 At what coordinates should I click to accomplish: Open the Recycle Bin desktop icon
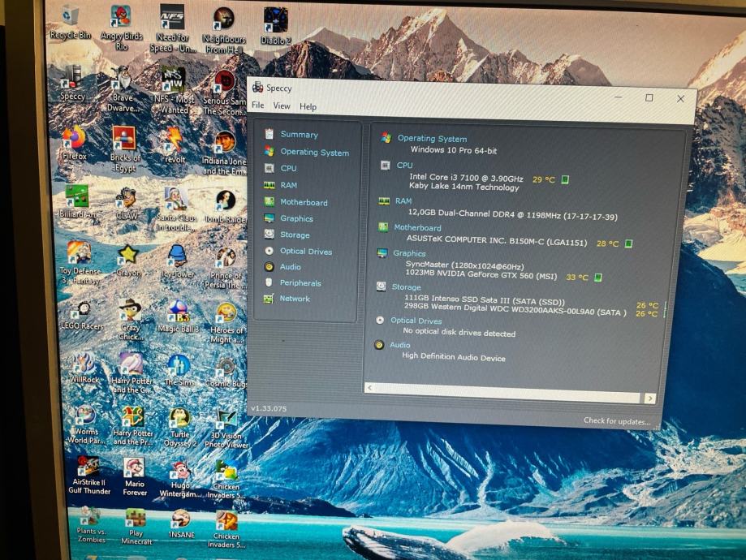71,23
